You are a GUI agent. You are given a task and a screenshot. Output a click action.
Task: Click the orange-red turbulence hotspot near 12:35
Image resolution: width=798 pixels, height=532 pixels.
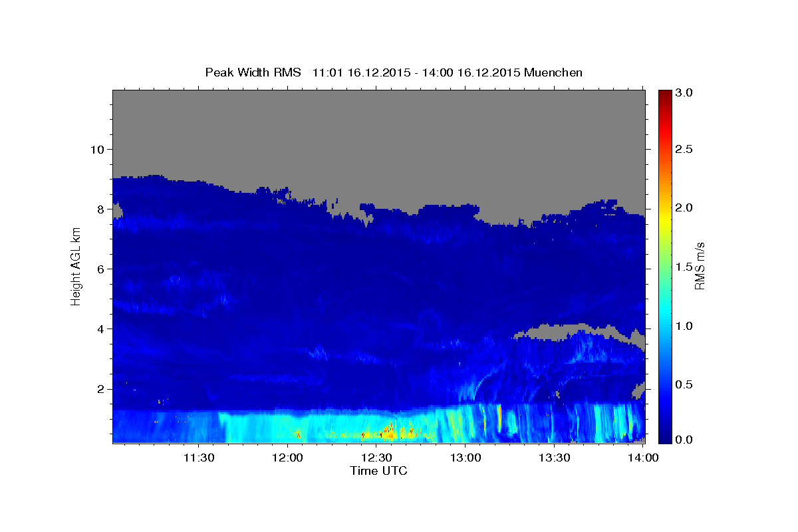coord(389,432)
